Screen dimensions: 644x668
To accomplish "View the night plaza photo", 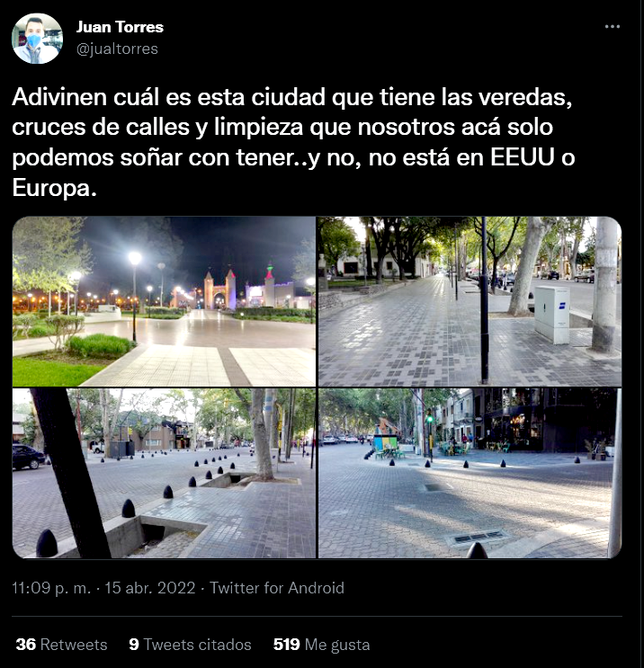I will click(164, 301).
